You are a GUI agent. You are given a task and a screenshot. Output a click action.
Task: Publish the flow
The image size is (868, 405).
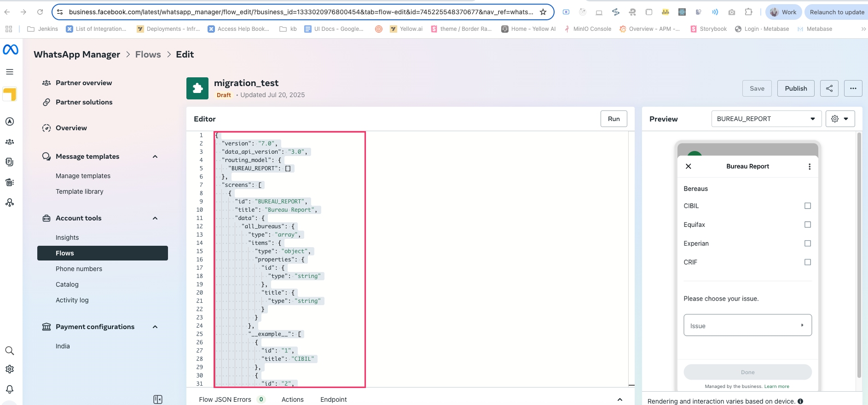[x=796, y=88]
